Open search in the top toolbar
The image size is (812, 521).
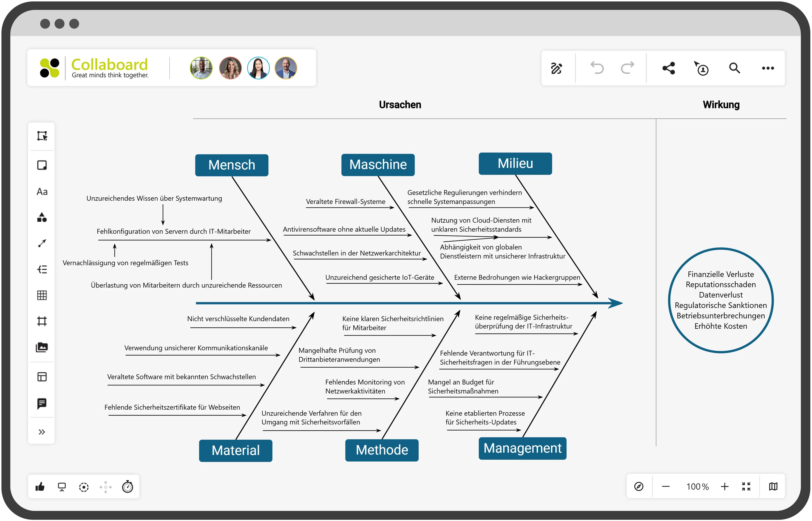734,68
